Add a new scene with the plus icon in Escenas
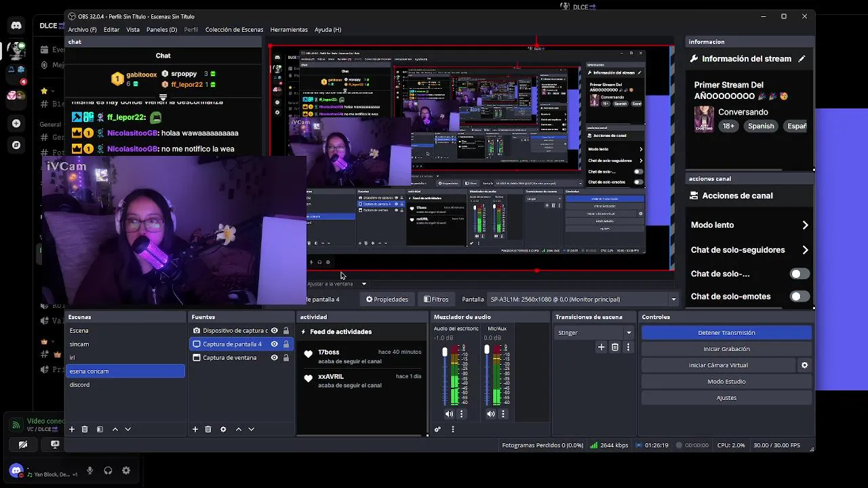 71,429
